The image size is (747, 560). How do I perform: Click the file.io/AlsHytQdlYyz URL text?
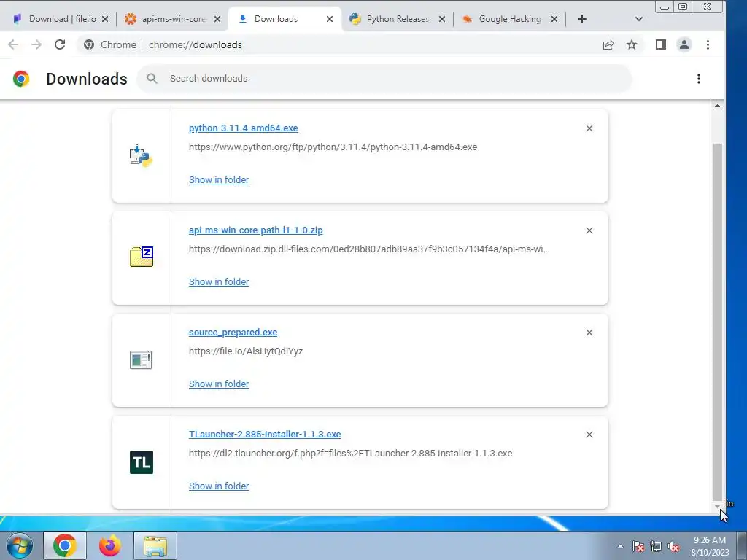[246, 351]
